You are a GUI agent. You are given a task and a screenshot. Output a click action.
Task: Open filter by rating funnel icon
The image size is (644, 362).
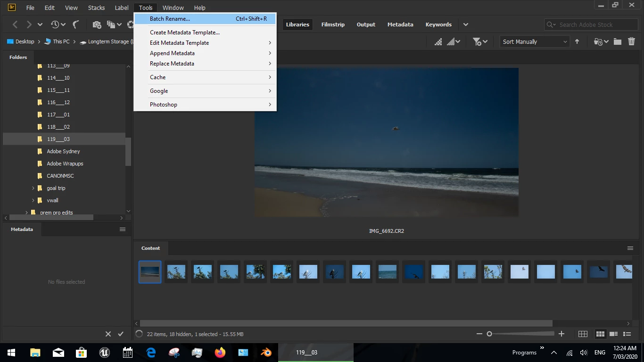coord(480,41)
